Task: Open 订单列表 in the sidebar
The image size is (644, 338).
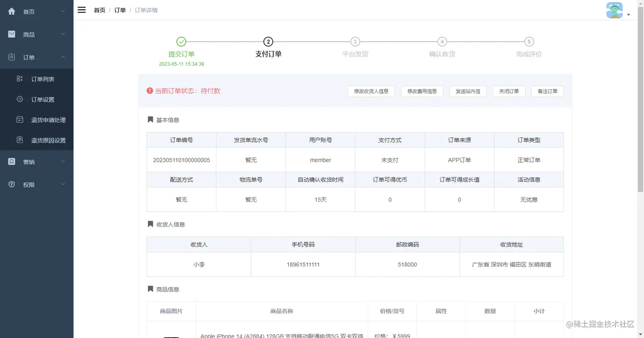Action: (x=37, y=79)
